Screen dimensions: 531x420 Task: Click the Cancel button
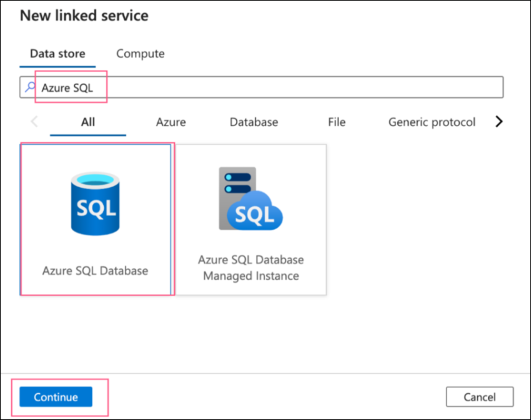click(480, 397)
